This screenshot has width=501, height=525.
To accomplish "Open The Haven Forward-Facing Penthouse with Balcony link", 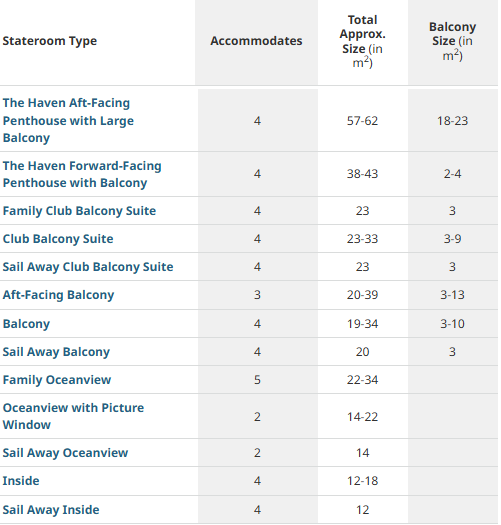I will click(82, 174).
